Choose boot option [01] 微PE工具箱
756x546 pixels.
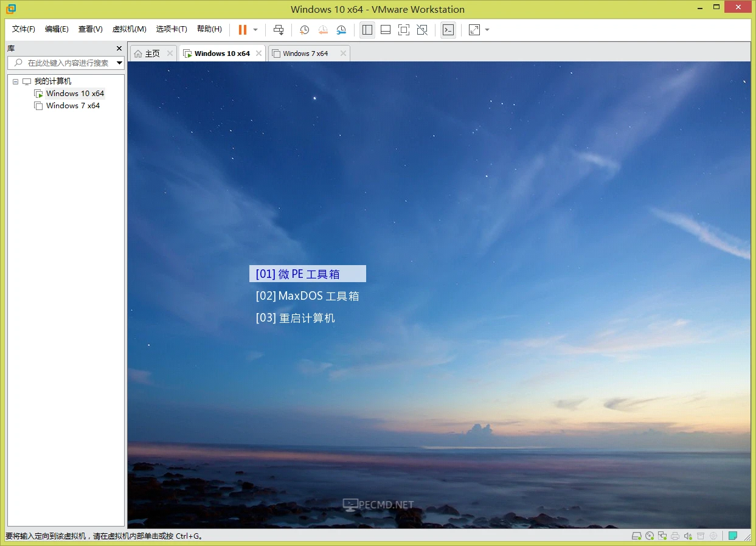308,274
